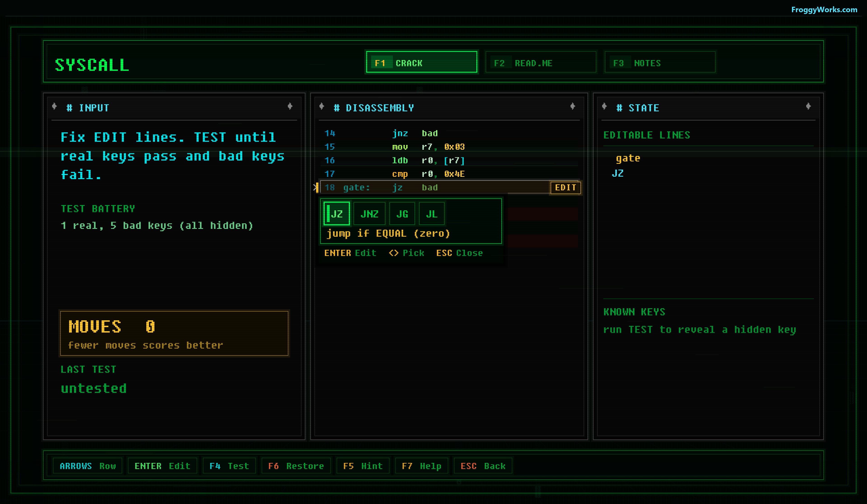Select disassembly line 14 jnz bad
Screen dimensions: 867x504
[449, 133]
